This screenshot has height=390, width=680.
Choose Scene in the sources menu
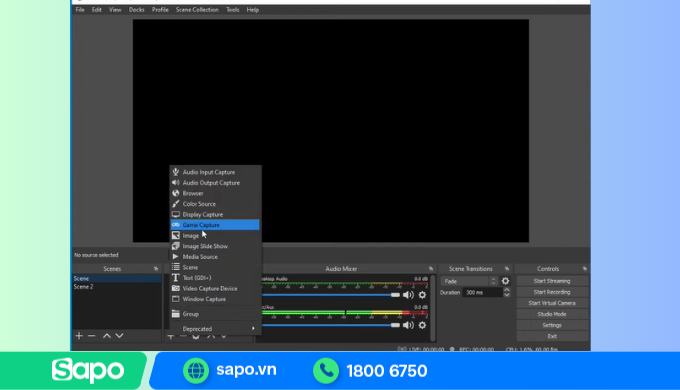(215, 267)
